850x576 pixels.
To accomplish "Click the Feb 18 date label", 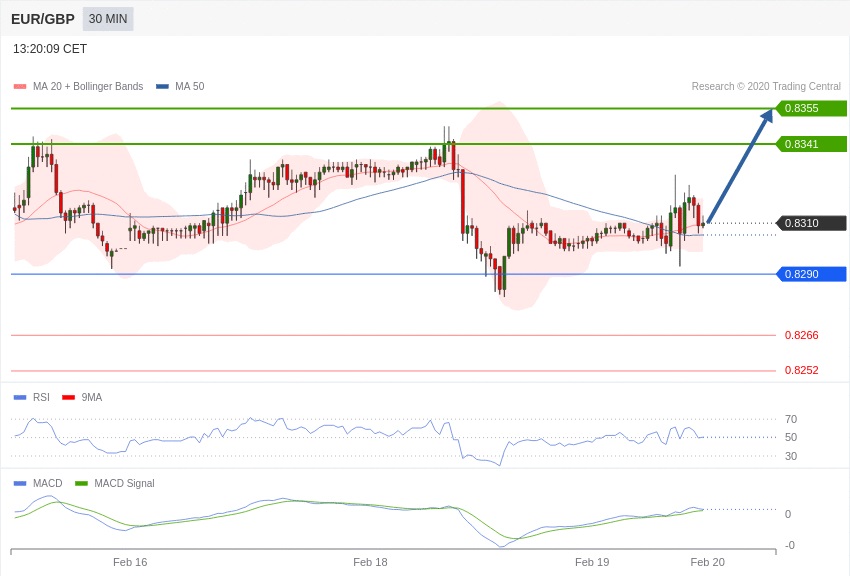I will [370, 562].
